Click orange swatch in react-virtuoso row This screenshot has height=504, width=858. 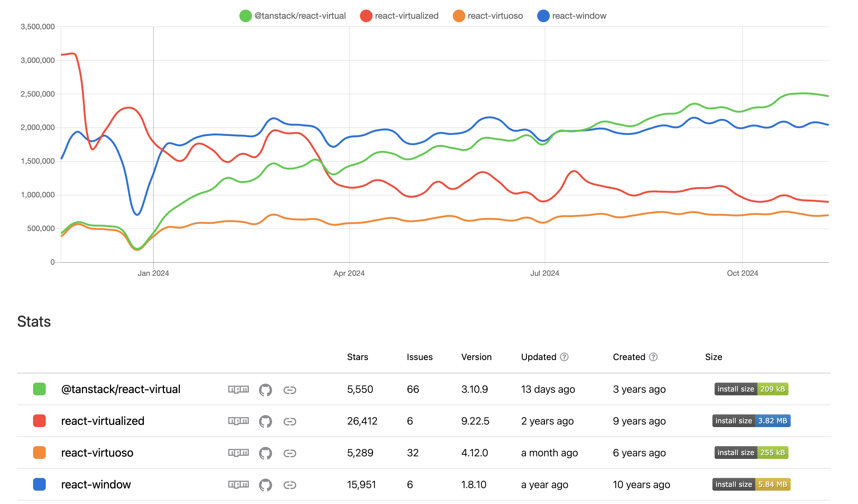click(x=39, y=453)
